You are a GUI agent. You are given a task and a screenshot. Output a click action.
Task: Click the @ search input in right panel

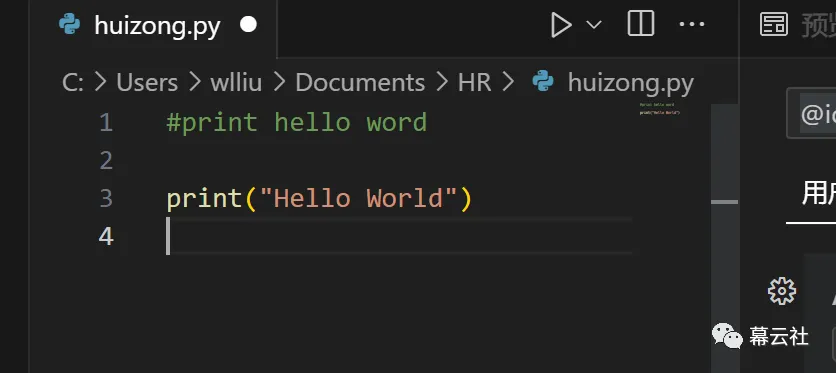(811, 113)
